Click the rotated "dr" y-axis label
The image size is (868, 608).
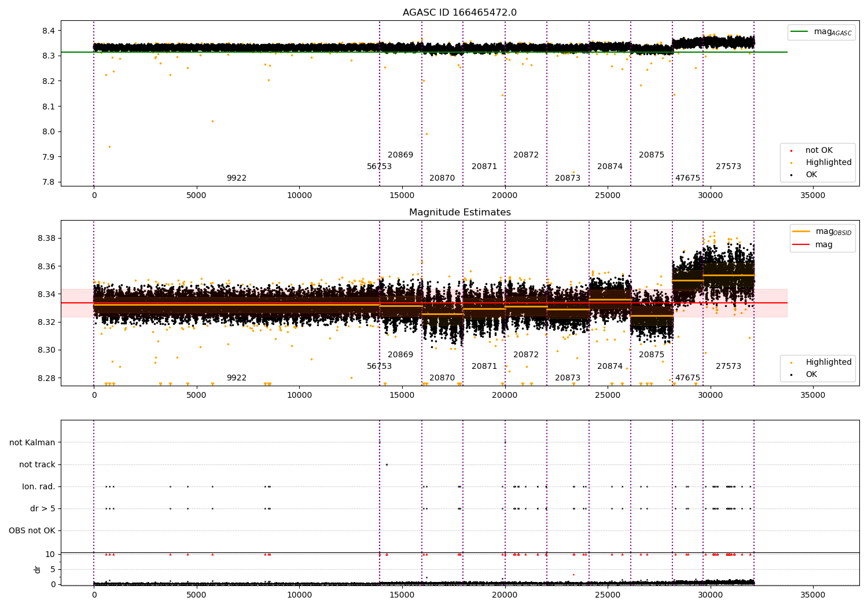point(38,569)
